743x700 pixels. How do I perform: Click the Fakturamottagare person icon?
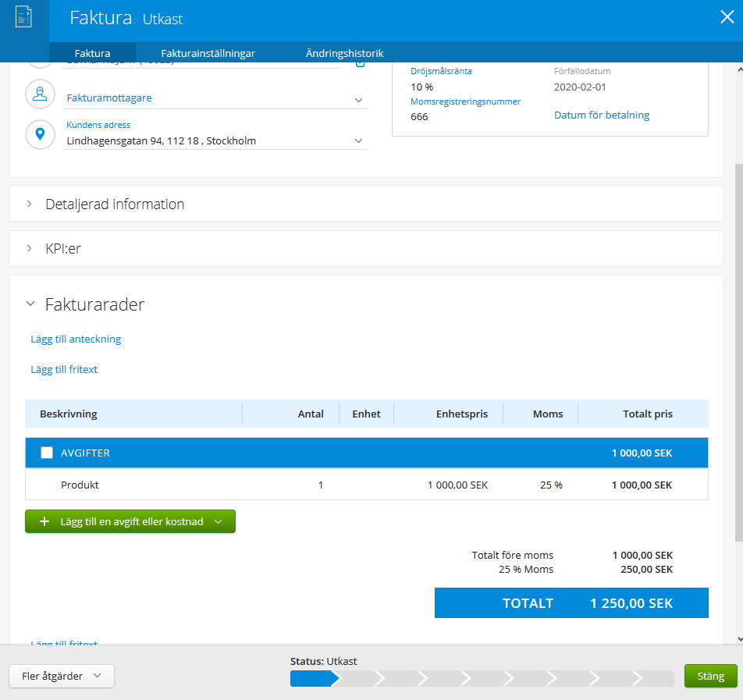(x=40, y=94)
